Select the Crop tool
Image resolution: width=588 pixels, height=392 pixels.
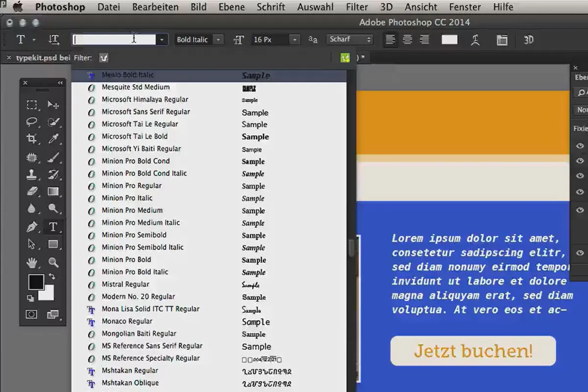click(32, 139)
